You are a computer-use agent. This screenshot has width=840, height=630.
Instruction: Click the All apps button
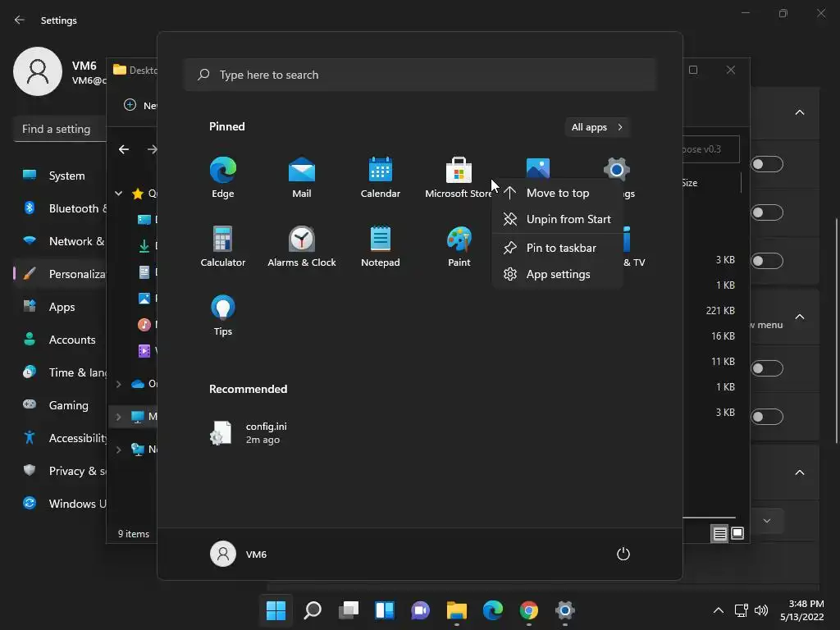coord(597,127)
